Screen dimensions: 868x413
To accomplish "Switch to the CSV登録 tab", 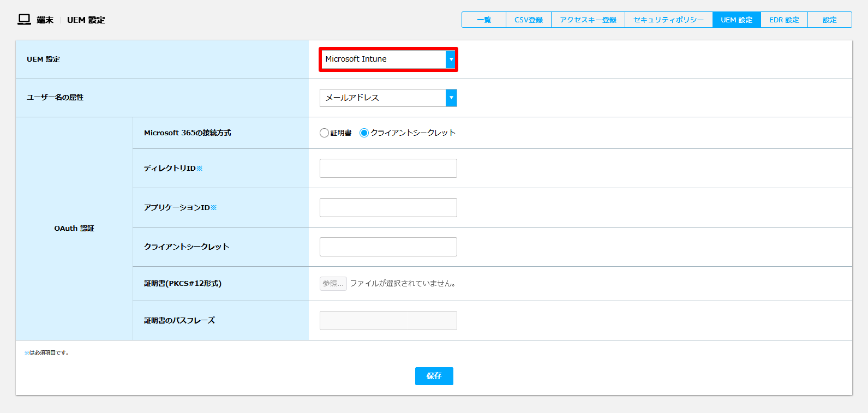I will coord(529,20).
